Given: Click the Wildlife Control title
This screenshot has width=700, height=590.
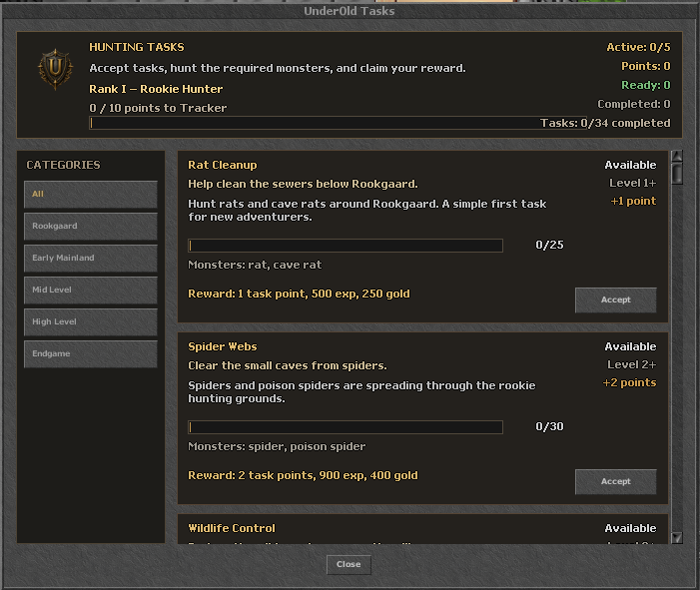Looking at the screenshot, I should point(232,528).
